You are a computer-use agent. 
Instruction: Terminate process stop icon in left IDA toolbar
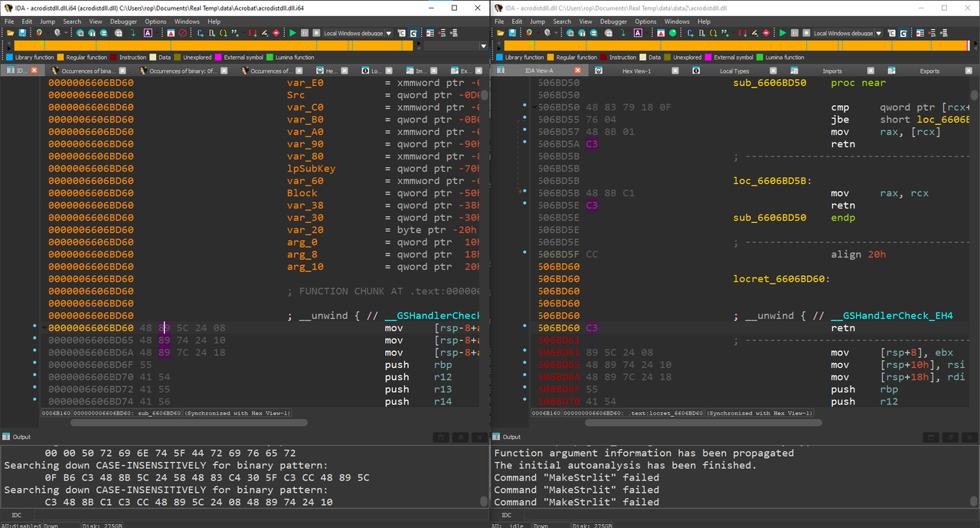click(316, 33)
